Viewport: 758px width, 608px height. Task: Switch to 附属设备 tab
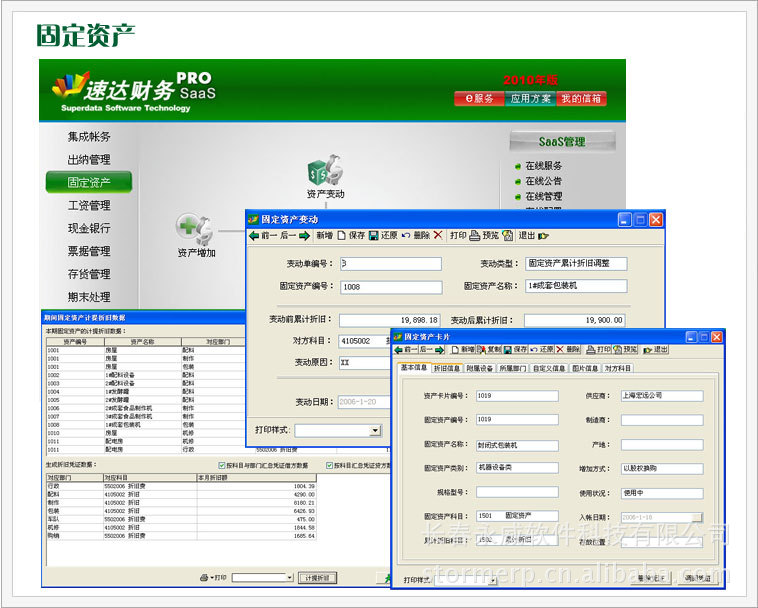click(x=480, y=368)
